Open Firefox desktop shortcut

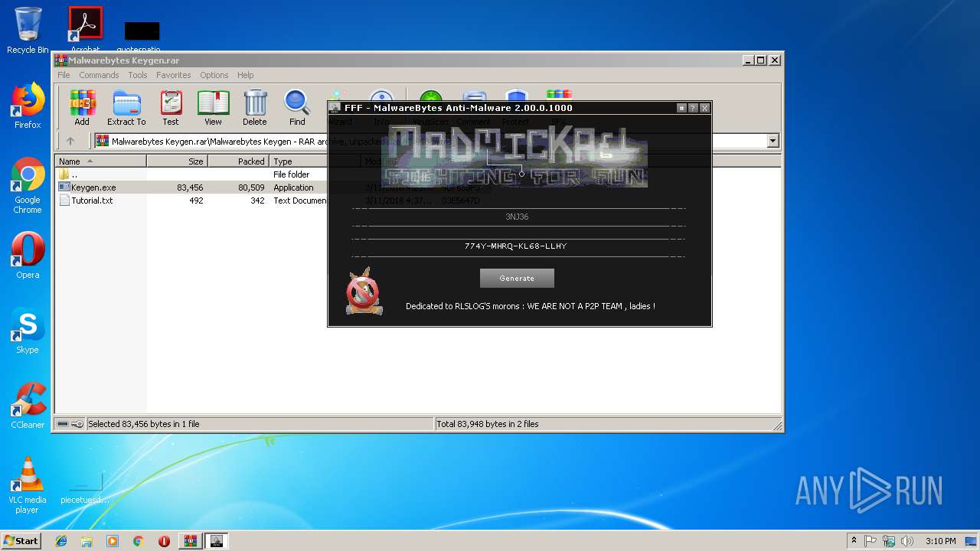28,106
